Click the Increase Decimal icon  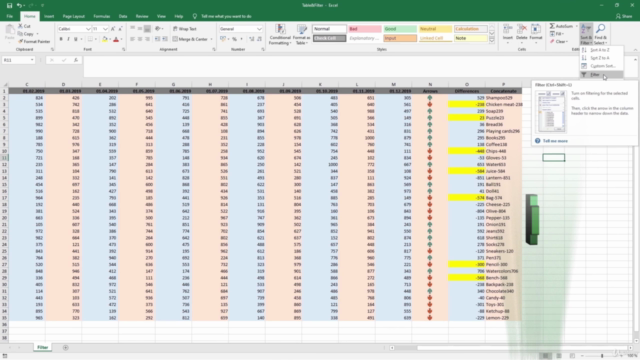tap(252, 39)
